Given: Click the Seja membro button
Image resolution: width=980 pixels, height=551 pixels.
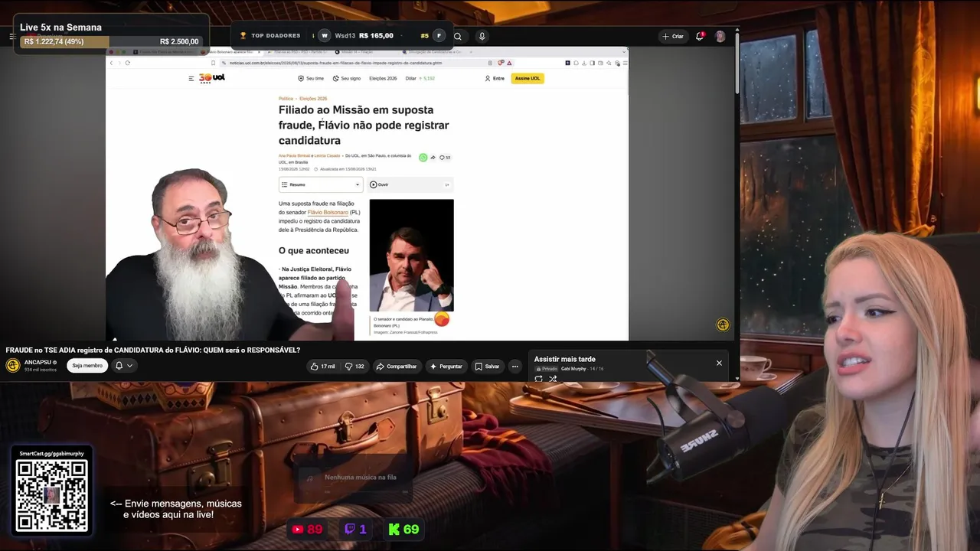Looking at the screenshot, I should point(87,366).
